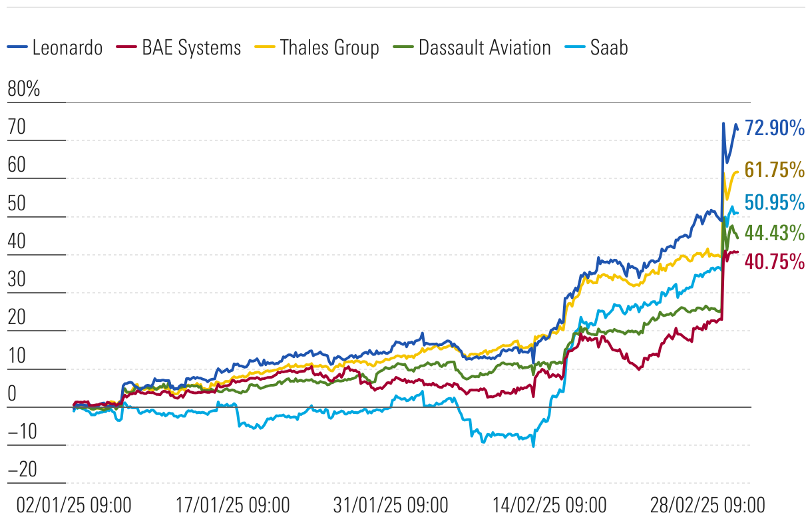Hide the Thales Group series via legend
Screen dimensions: 812x527
[x=329, y=48]
